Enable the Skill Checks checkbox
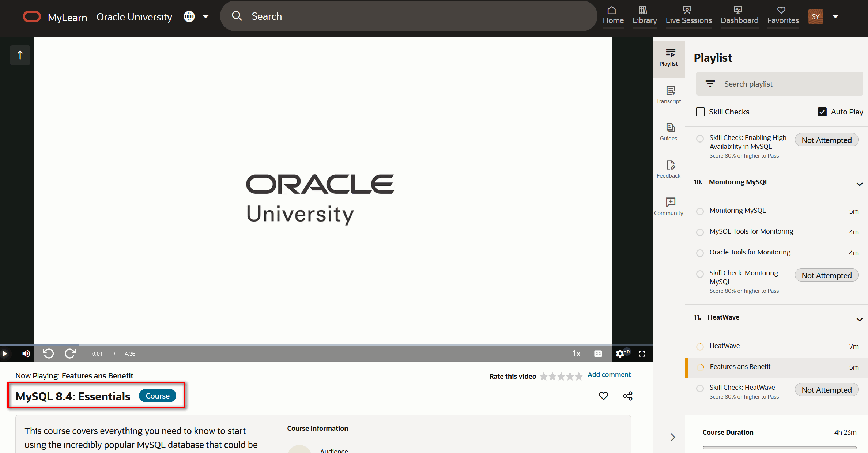The height and width of the screenshot is (453, 868). [700, 112]
